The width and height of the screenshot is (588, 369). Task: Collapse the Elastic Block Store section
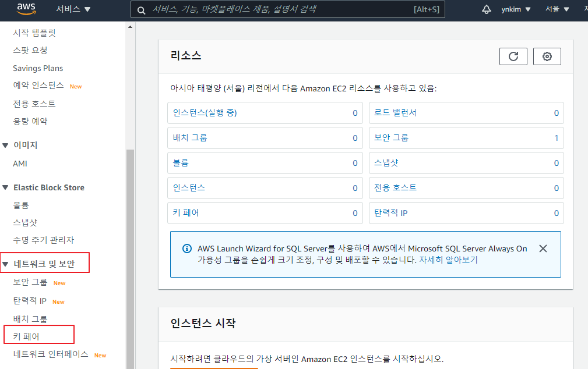click(5, 187)
